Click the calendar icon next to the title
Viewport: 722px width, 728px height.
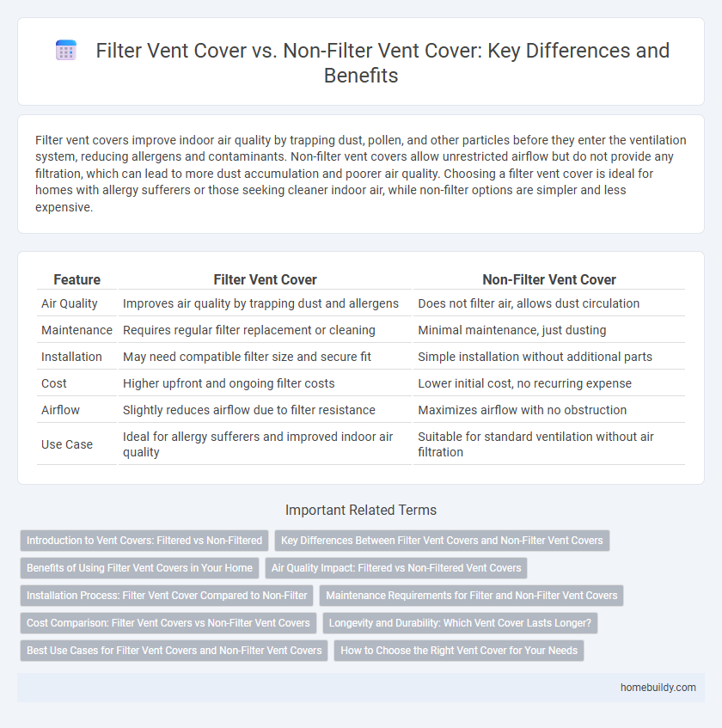pyautogui.click(x=66, y=51)
